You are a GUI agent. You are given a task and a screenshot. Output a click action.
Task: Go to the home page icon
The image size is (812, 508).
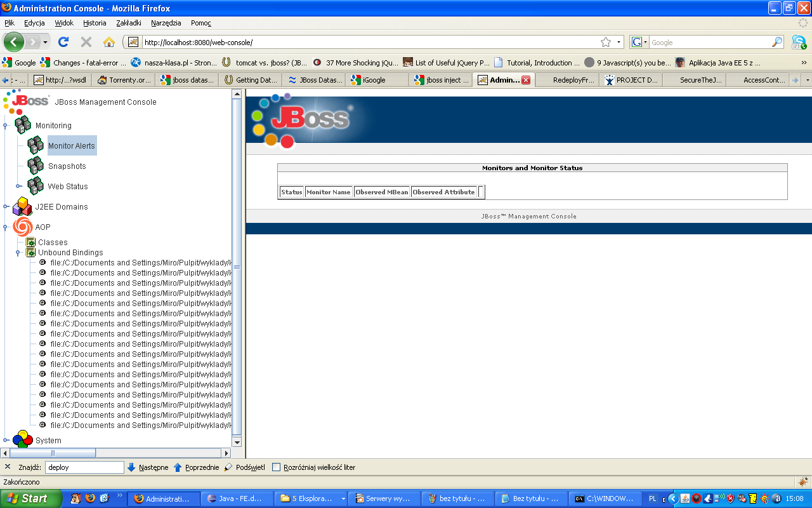tap(109, 42)
